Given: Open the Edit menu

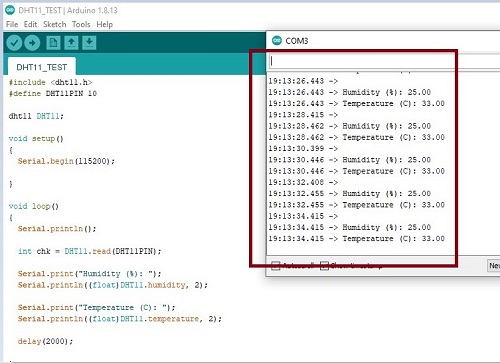Looking at the screenshot, I should click(x=30, y=24).
